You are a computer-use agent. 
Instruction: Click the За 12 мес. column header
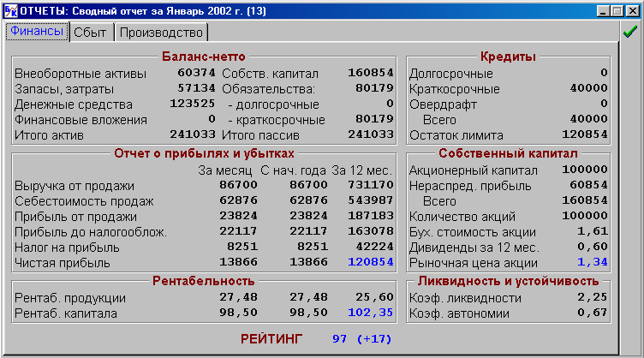coord(363,170)
